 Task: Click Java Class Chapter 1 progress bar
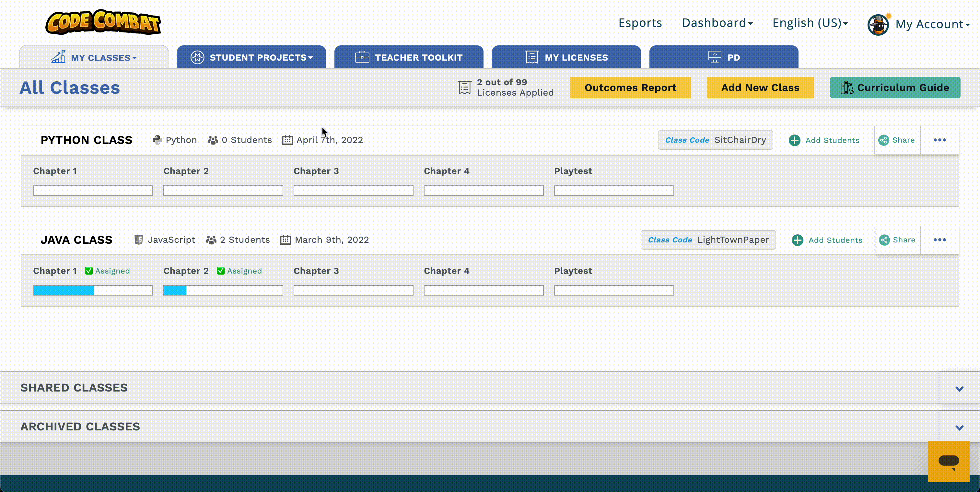93,290
